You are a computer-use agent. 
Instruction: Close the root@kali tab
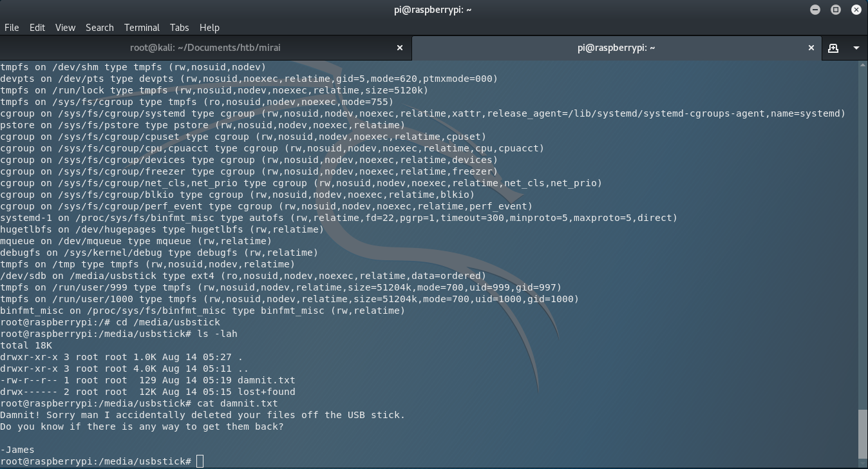click(400, 48)
